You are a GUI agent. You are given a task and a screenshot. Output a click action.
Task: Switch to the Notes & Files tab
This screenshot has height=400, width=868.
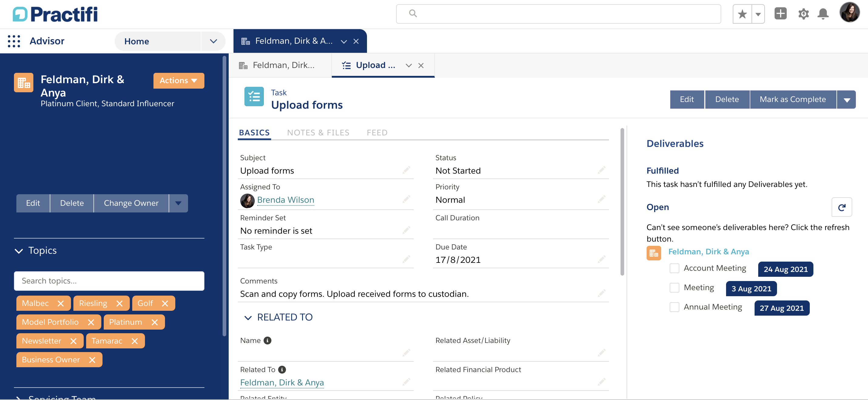(318, 132)
